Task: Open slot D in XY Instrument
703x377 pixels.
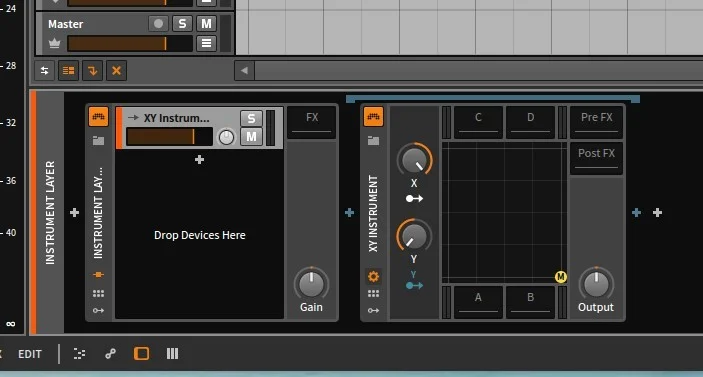Action: click(530, 122)
